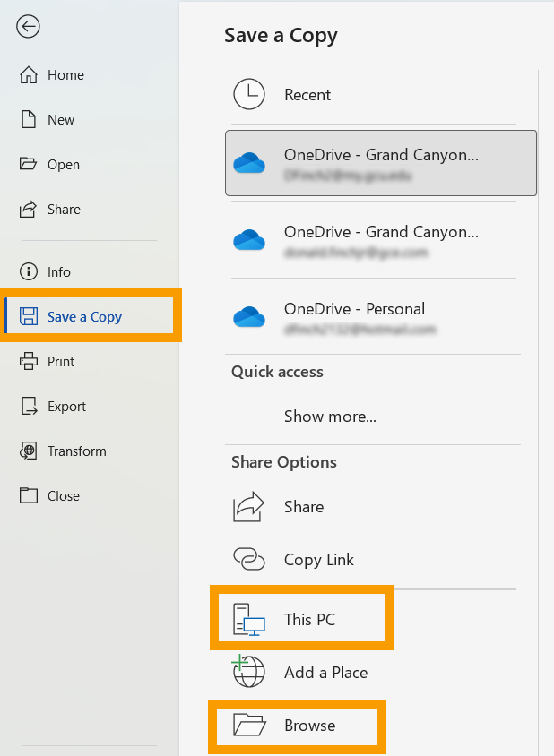The width and height of the screenshot is (554, 756).
Task: Select Save a Copy tab
Action: [x=84, y=317]
